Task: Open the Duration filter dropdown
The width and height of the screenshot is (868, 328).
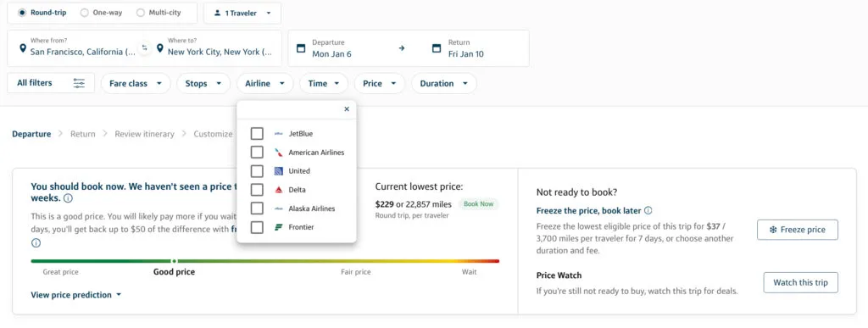Action: pyautogui.click(x=444, y=84)
